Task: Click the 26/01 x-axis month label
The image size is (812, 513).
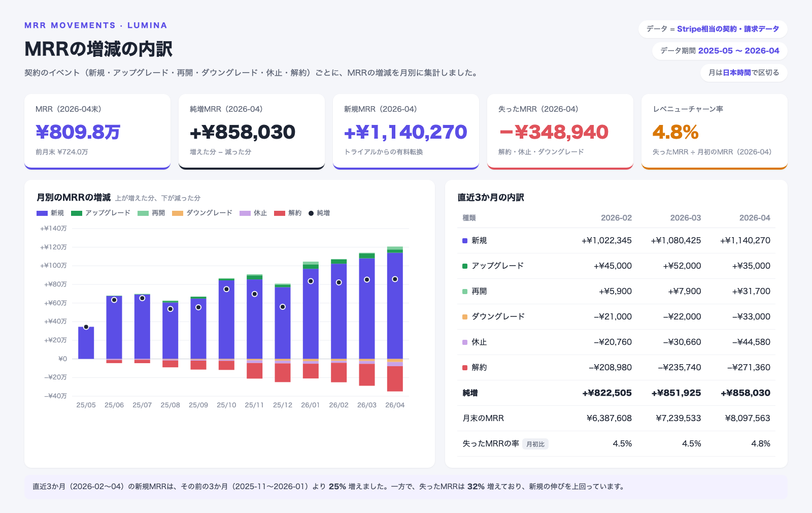Action: pos(311,405)
